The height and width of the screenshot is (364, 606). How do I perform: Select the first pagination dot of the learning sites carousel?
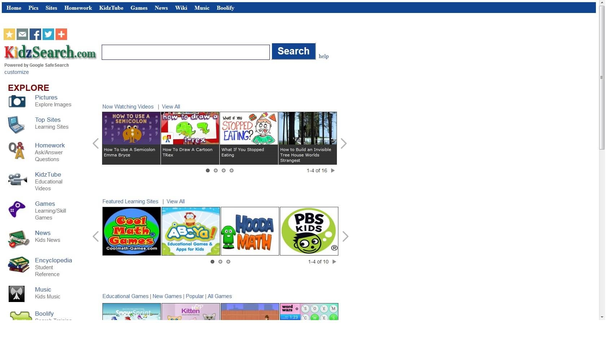pos(212,262)
